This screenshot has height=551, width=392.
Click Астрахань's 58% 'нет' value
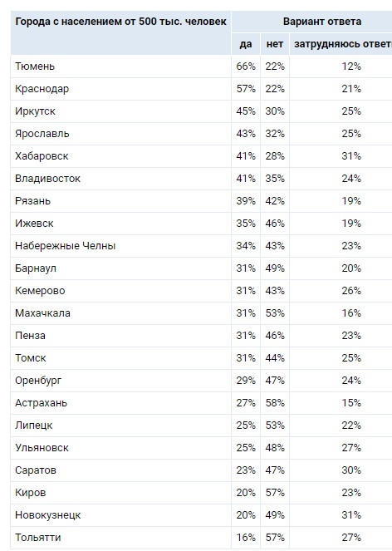click(x=275, y=403)
